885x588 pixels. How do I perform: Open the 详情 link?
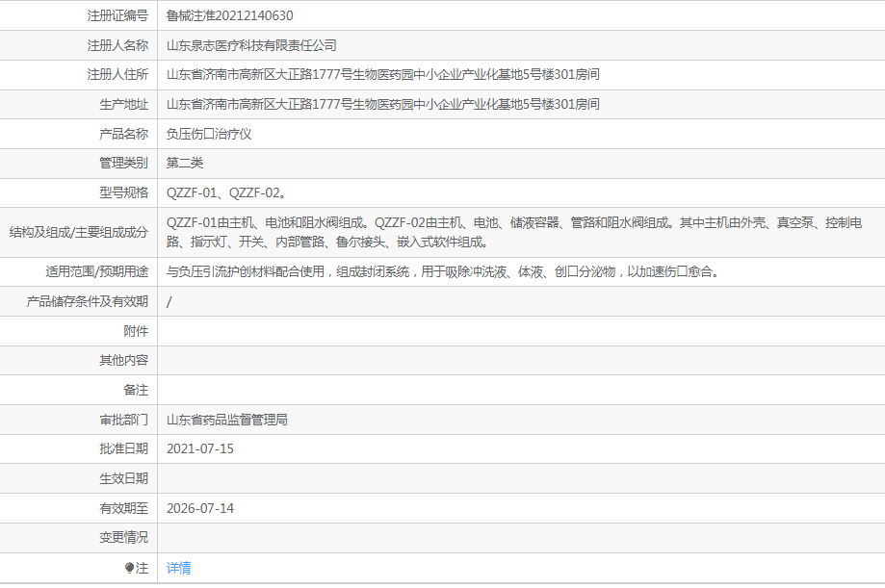(x=178, y=568)
